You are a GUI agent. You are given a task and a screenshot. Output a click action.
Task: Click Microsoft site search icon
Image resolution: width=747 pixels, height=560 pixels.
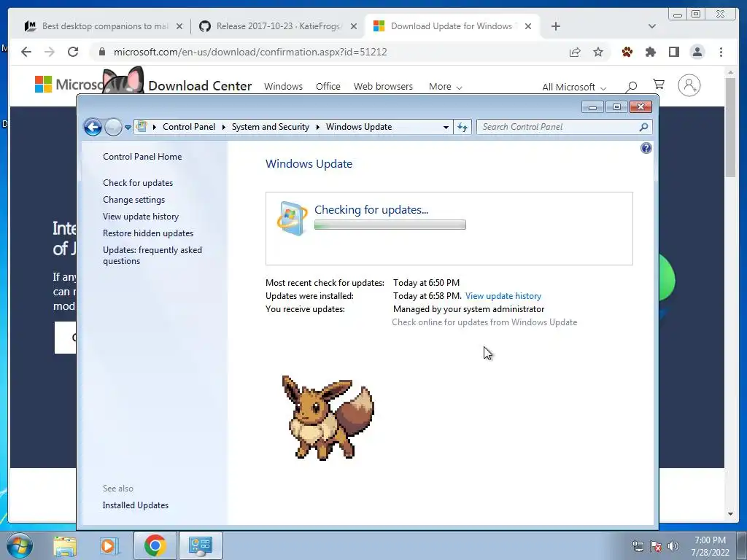(631, 86)
